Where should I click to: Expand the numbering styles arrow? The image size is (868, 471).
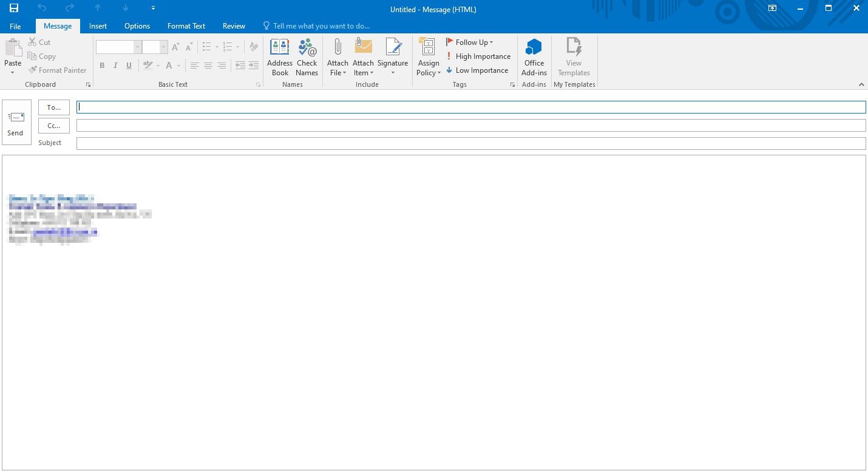(237, 47)
